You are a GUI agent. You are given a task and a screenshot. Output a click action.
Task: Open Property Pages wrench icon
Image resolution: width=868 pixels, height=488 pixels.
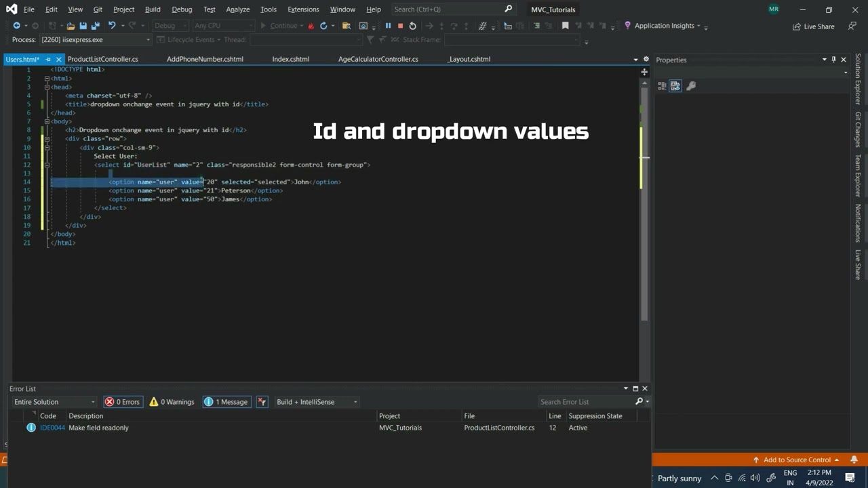(x=691, y=85)
